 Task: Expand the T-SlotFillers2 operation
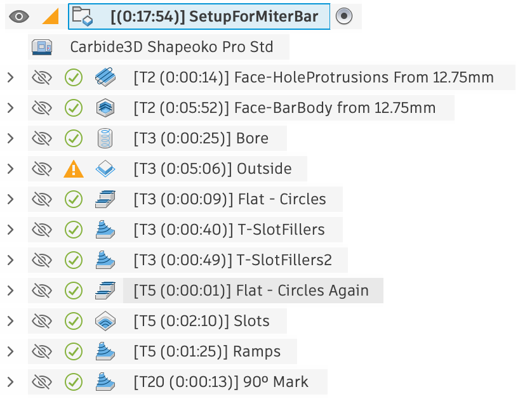(11, 260)
